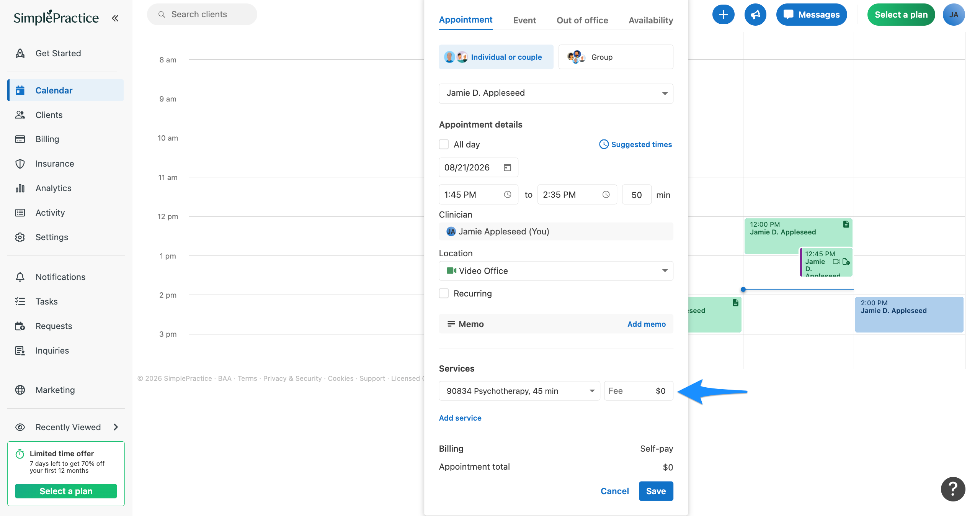This screenshot has height=516, width=980.
Task: Open the Video Office location dropdown
Action: coord(556,271)
